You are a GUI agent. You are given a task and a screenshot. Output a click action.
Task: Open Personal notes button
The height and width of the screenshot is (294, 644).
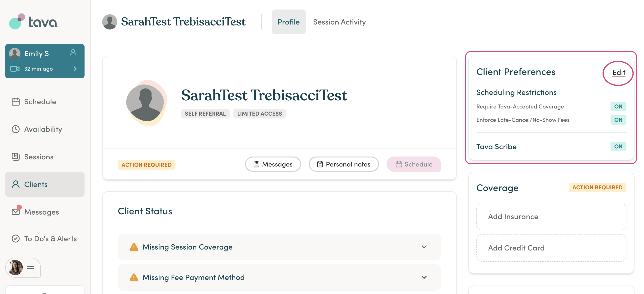point(344,164)
